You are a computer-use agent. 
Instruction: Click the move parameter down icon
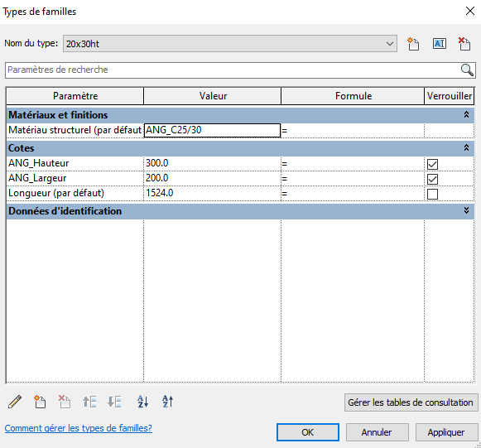(114, 402)
